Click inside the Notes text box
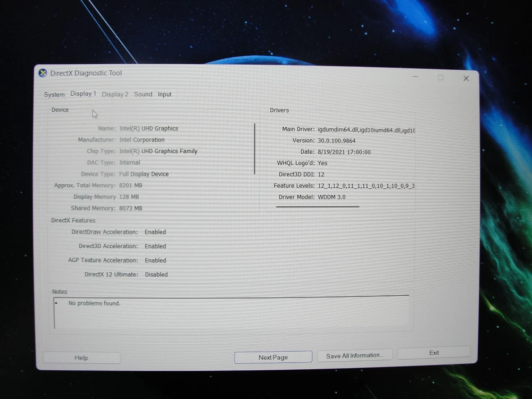This screenshot has width=532, height=399. pos(231,313)
